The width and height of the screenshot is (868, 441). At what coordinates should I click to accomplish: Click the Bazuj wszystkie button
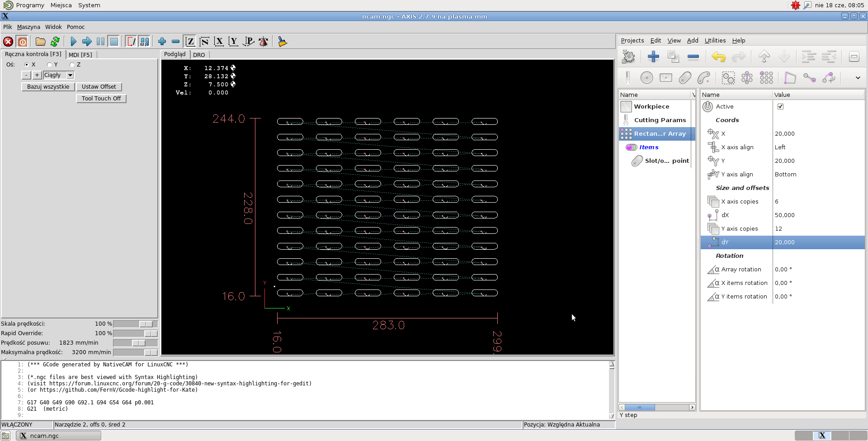coord(48,87)
